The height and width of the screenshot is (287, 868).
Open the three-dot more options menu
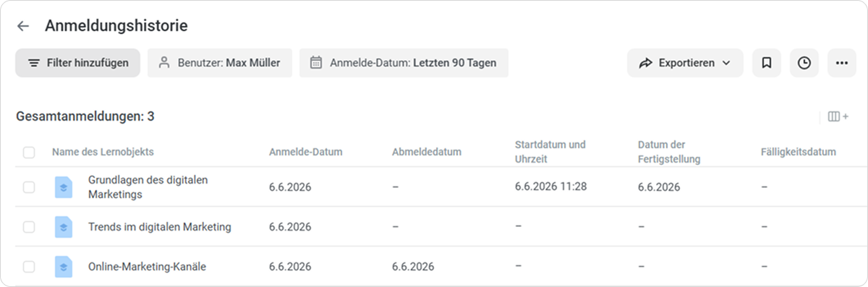pos(842,63)
